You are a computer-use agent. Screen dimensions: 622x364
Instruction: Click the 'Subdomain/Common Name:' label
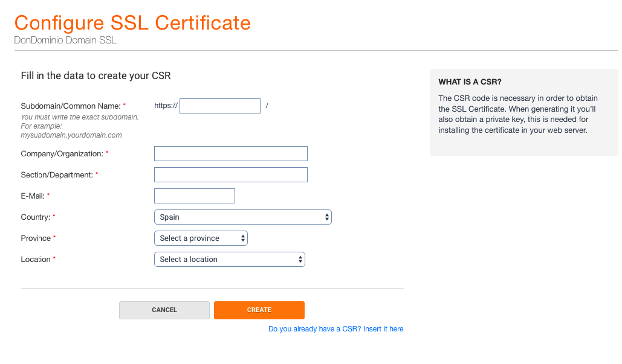pos(71,106)
